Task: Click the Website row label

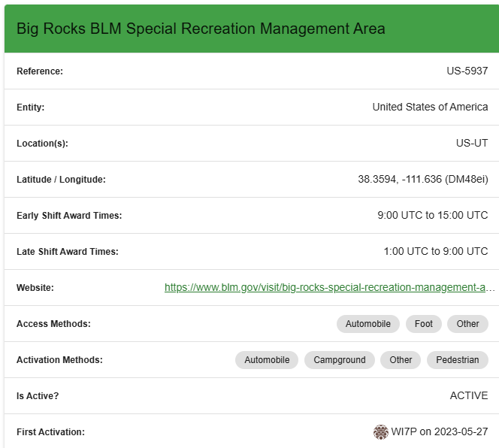Action: (x=35, y=288)
